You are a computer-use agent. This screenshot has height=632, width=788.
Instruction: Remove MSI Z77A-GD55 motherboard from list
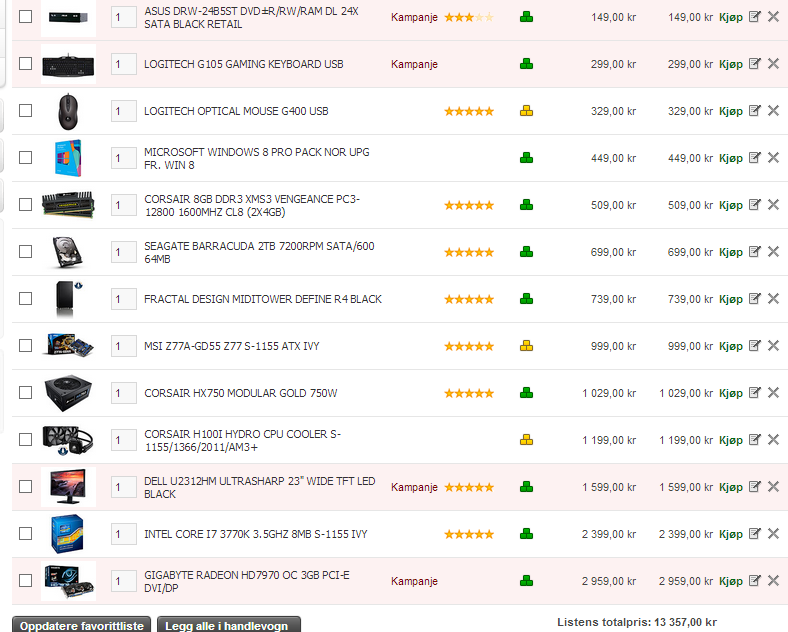point(773,346)
